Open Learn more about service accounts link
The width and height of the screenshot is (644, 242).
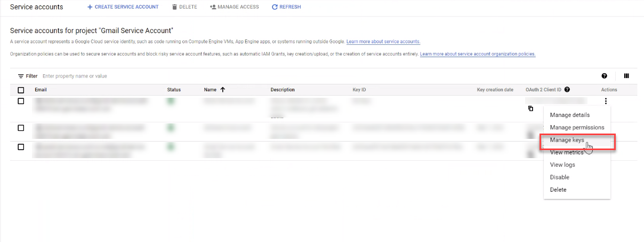[383, 42]
